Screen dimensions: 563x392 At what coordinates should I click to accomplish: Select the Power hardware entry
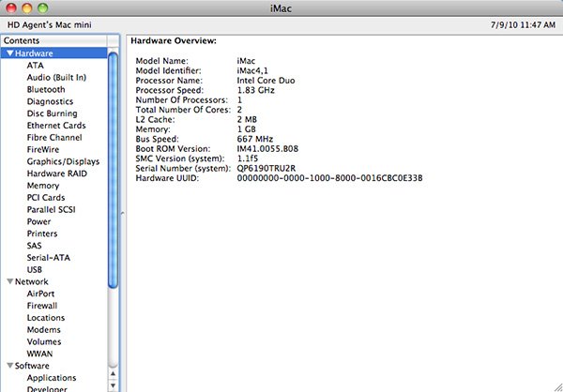pyautogui.click(x=39, y=221)
